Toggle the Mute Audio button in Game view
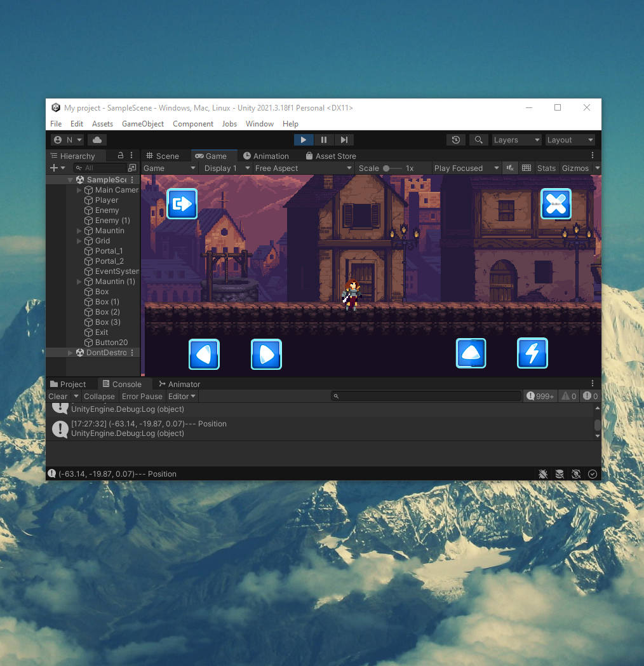Screen dimensions: 644x666 [x=510, y=168]
